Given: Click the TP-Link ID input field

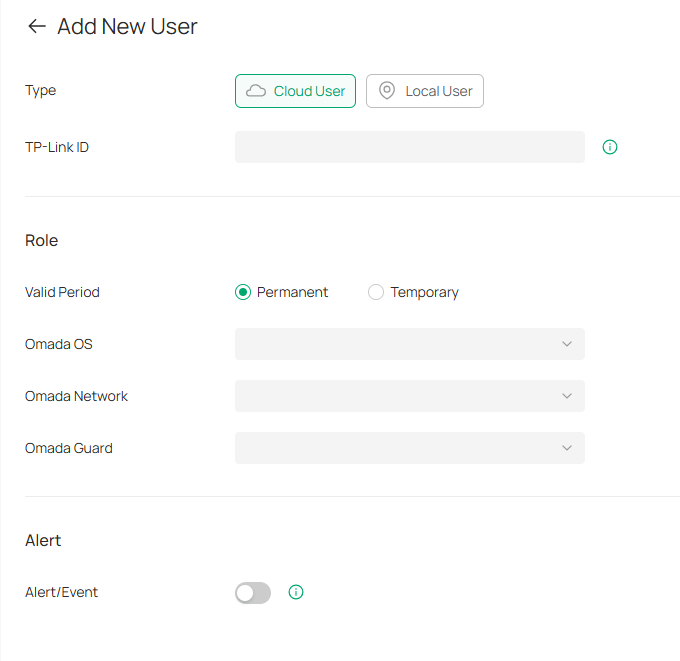Looking at the screenshot, I should 410,147.
